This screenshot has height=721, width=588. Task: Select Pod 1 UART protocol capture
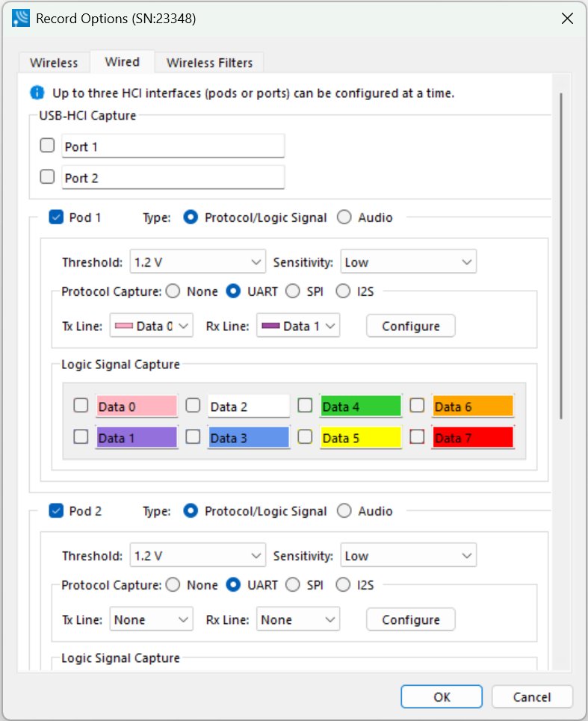tap(234, 291)
